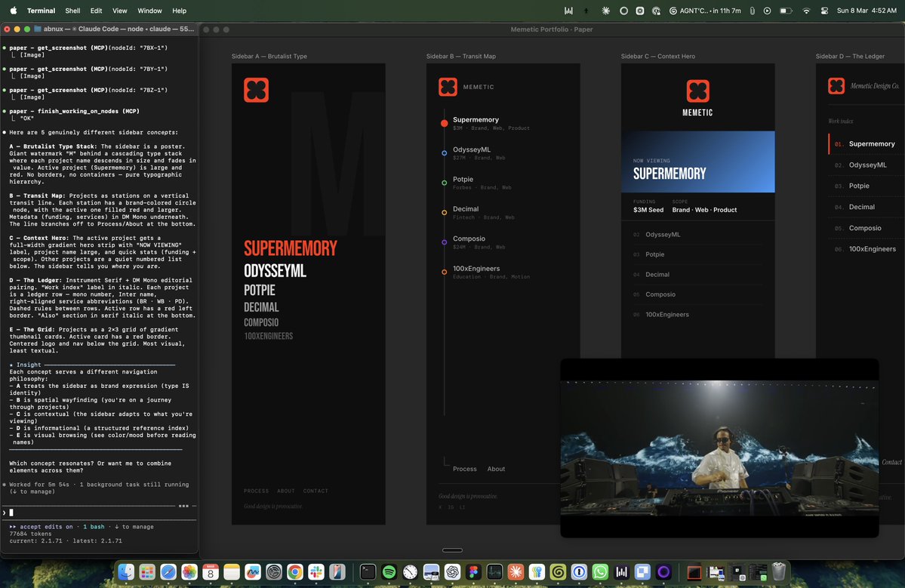Screen dimensions: 905x588
Task: Check the battery status icon
Action: (786, 11)
